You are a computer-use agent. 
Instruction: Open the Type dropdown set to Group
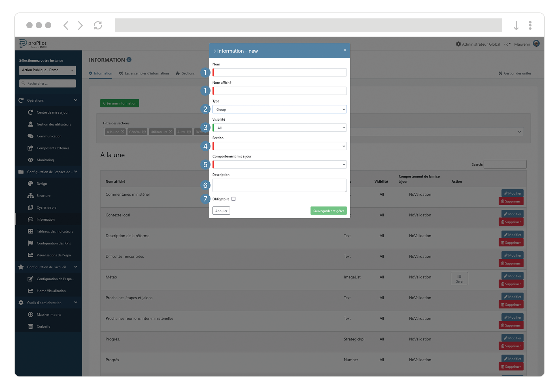tap(279, 109)
